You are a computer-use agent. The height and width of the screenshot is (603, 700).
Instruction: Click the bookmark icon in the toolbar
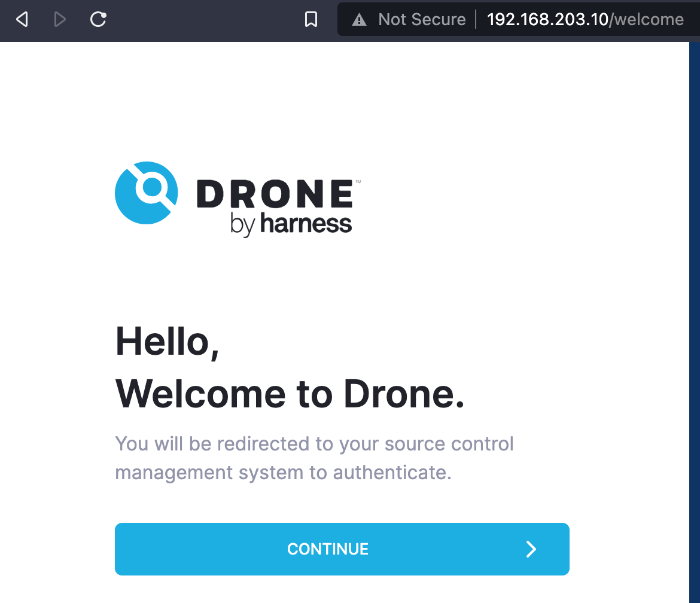tap(311, 19)
